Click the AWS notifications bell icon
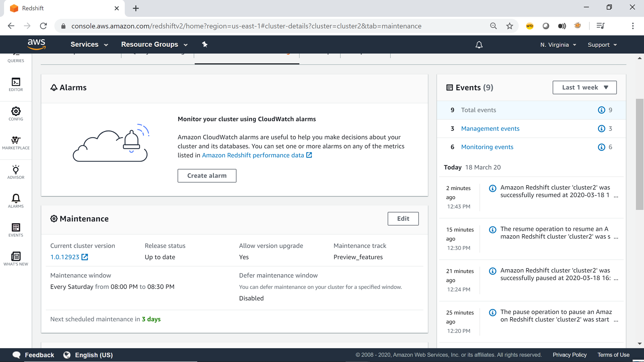The width and height of the screenshot is (644, 362). (x=479, y=45)
